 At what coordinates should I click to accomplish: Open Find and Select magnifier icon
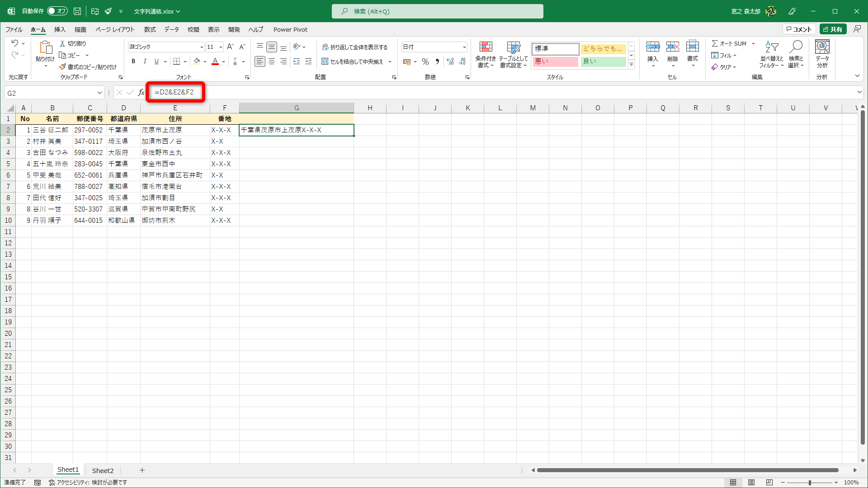coord(796,47)
